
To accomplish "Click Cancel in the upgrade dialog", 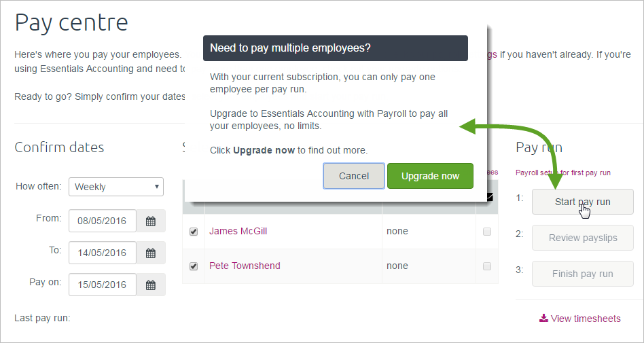I will [x=354, y=176].
